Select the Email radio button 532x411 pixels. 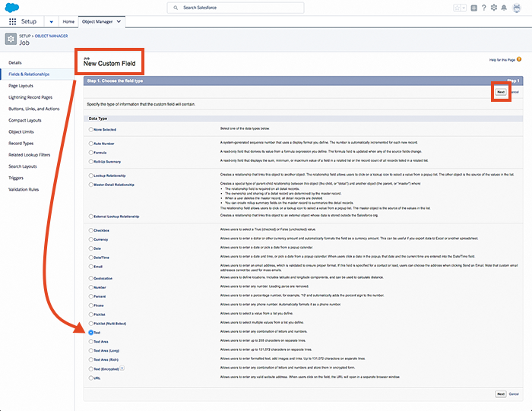click(91, 267)
